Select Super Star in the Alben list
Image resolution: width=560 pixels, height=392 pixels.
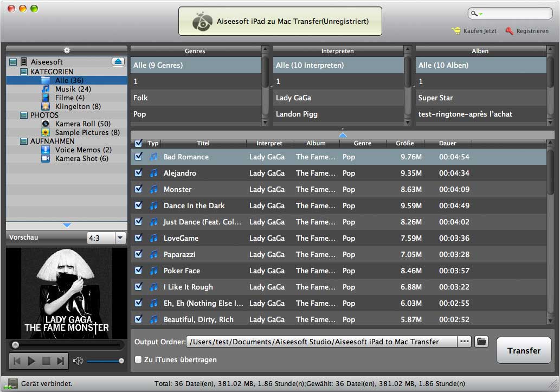point(481,98)
